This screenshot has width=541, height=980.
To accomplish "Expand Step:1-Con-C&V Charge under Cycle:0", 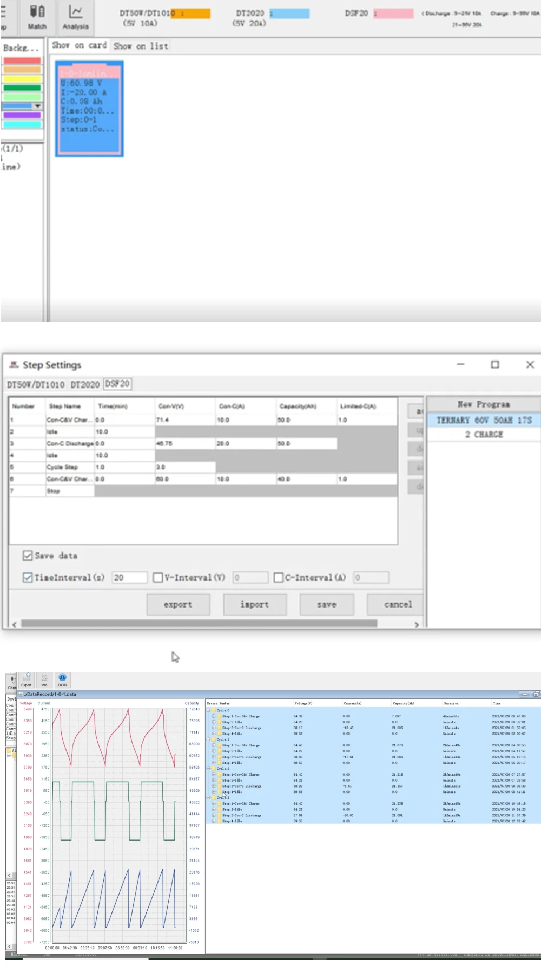I will [x=214, y=716].
